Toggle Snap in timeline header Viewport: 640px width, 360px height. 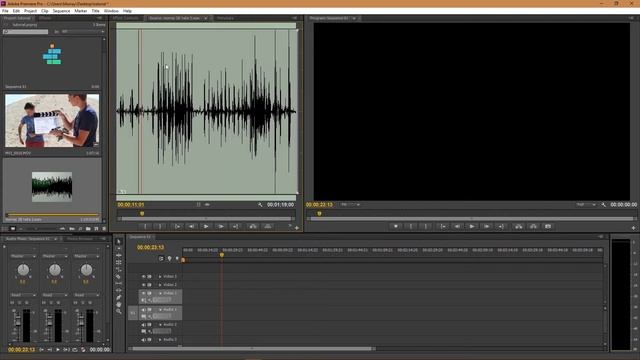pyautogui.click(x=161, y=258)
